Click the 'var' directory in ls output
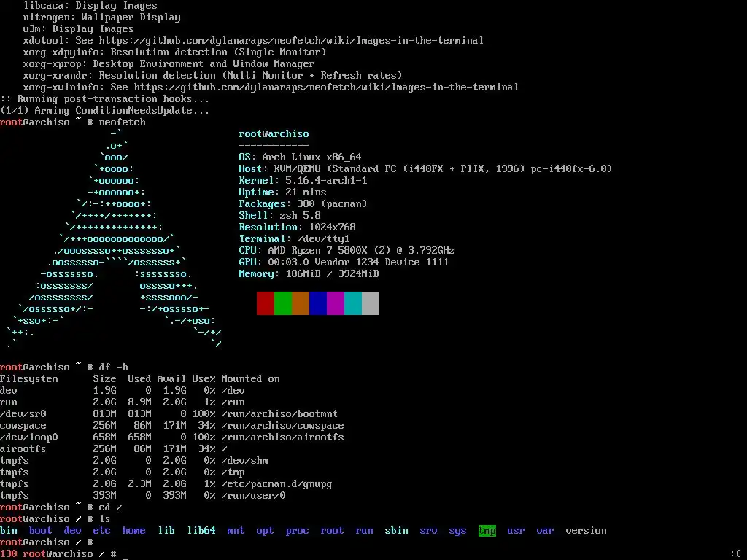 click(545, 531)
